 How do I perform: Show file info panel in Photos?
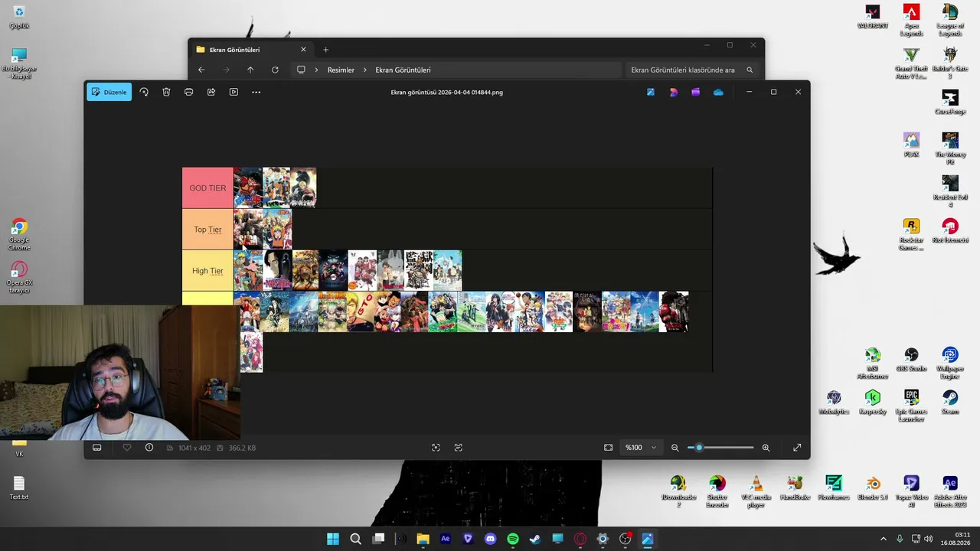[149, 448]
